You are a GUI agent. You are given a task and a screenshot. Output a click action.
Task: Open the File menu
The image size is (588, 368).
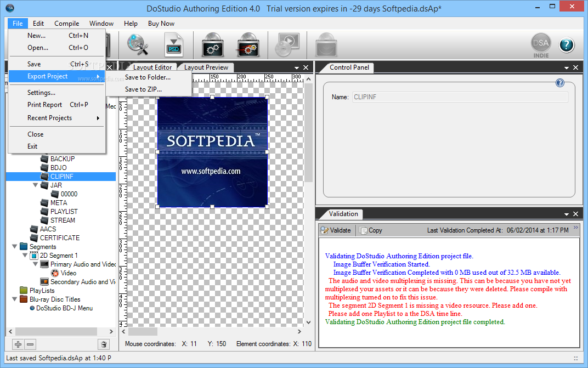tap(18, 23)
